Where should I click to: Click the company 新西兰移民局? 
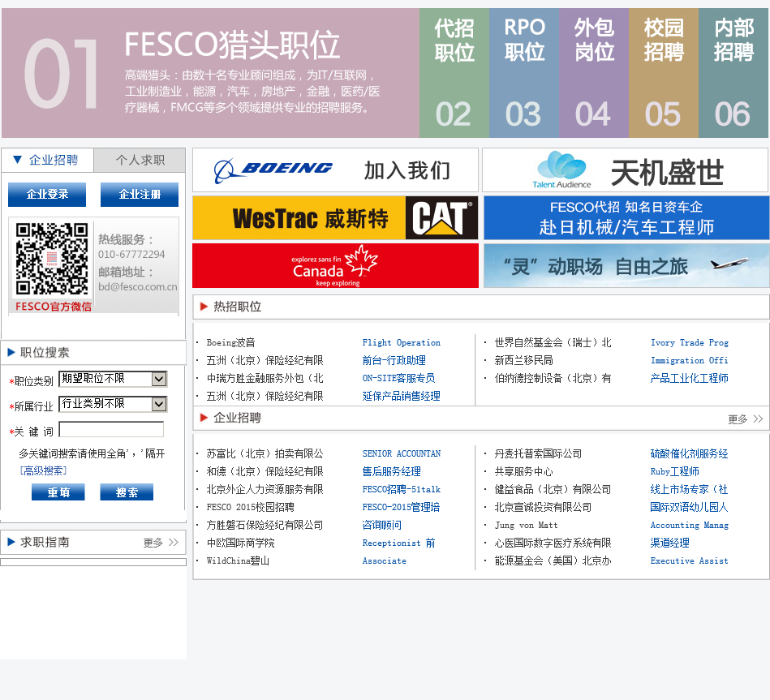pos(524,360)
